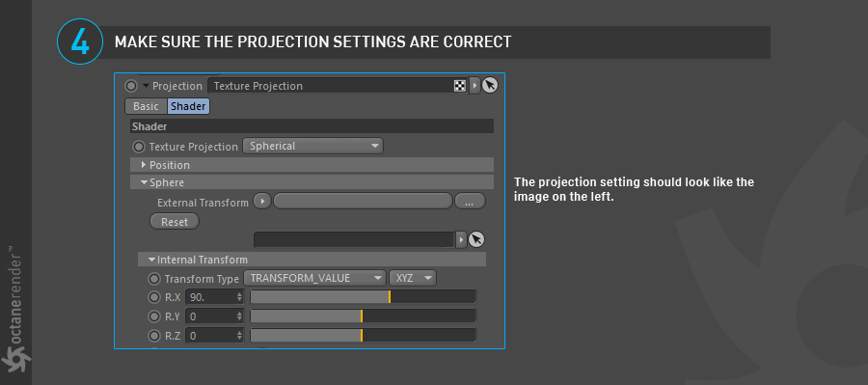Click the External Transform browse (...) button

click(470, 202)
